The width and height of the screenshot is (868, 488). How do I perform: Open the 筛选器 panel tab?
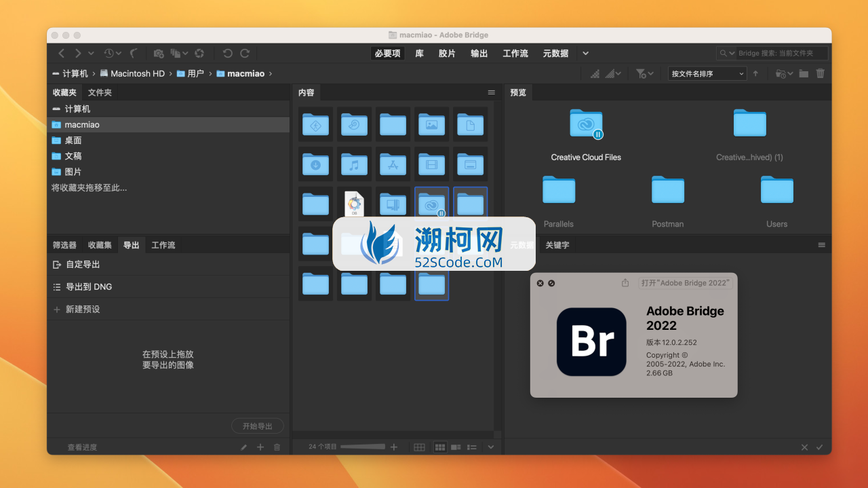click(x=64, y=245)
